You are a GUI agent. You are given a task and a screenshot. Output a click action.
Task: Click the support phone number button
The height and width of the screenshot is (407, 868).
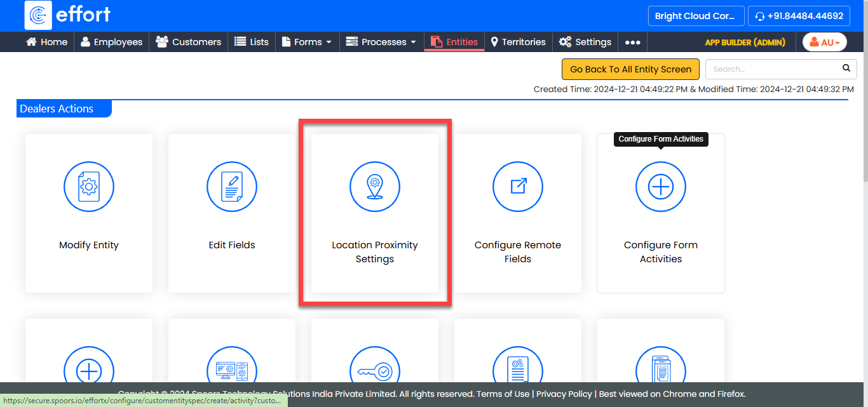[x=799, y=16]
